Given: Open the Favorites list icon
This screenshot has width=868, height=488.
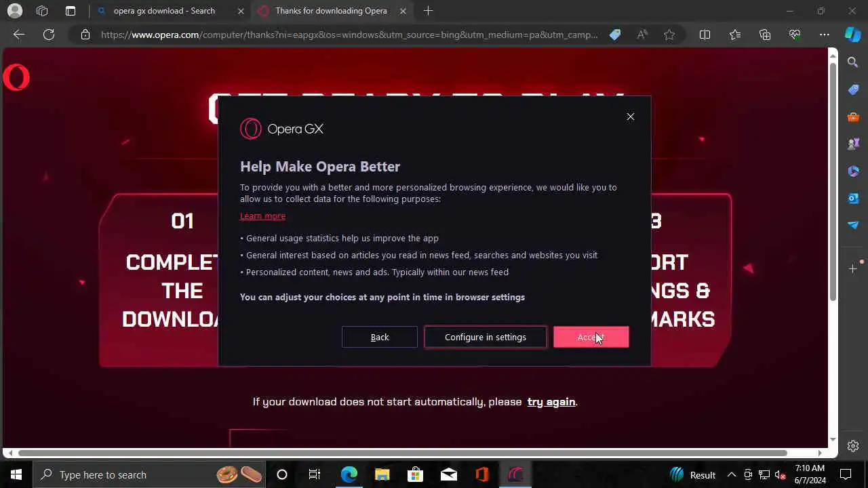Looking at the screenshot, I should (735, 35).
